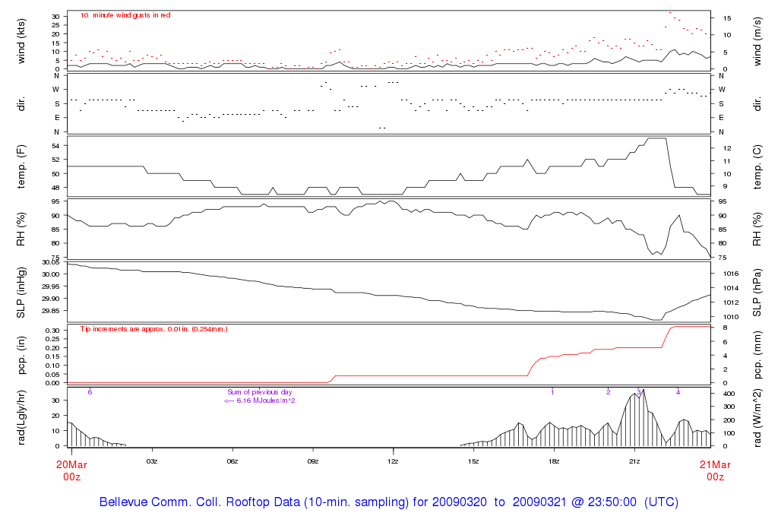Select the '0.30' precipitation axis value
Screen dimensions: 778x532
(x=52, y=331)
